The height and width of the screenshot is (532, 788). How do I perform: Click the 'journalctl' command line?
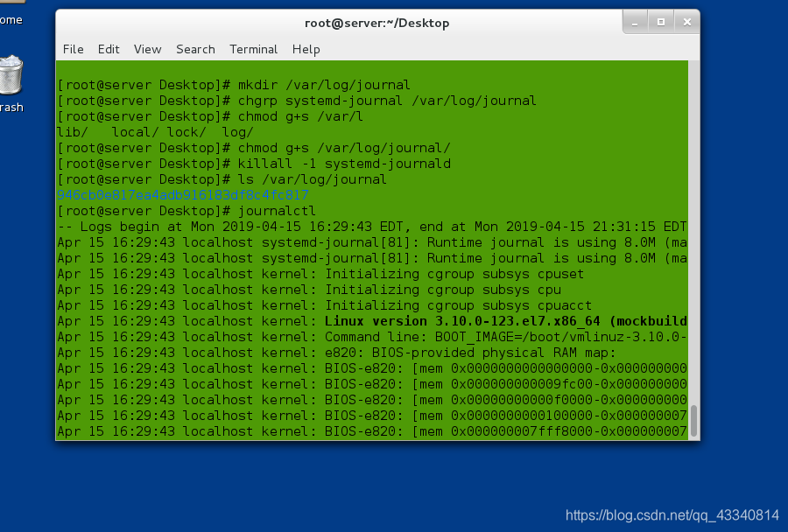186,211
